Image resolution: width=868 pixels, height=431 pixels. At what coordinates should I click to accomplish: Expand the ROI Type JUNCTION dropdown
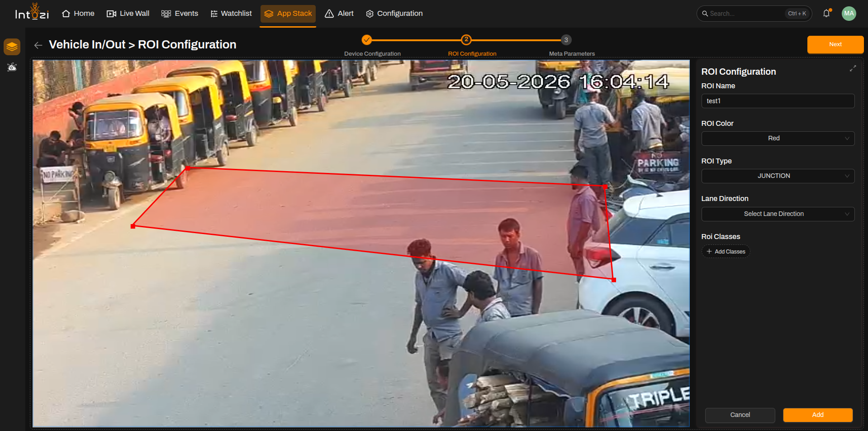pyautogui.click(x=778, y=176)
